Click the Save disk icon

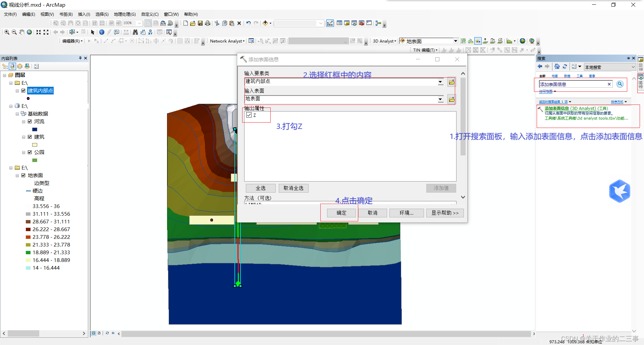[x=200, y=23]
